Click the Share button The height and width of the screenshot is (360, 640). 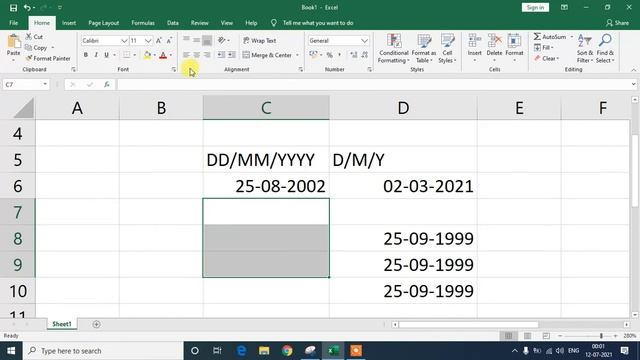point(617,23)
